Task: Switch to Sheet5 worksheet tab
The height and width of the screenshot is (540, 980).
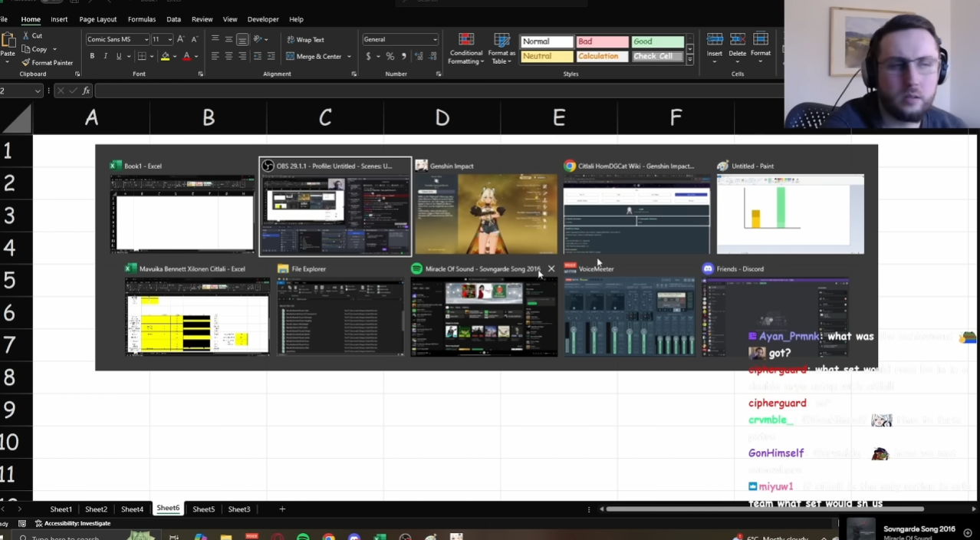Action: coord(203,509)
